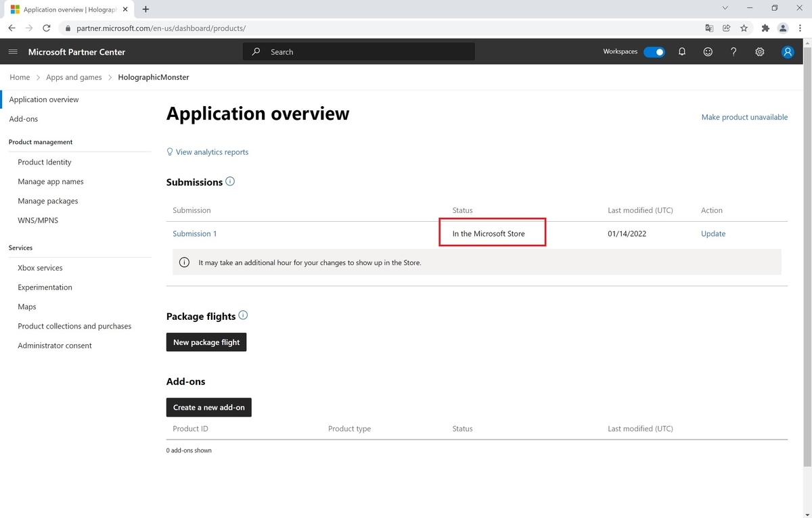This screenshot has width=812, height=518.
Task: Click the browser forward arrow
Action: [29, 28]
